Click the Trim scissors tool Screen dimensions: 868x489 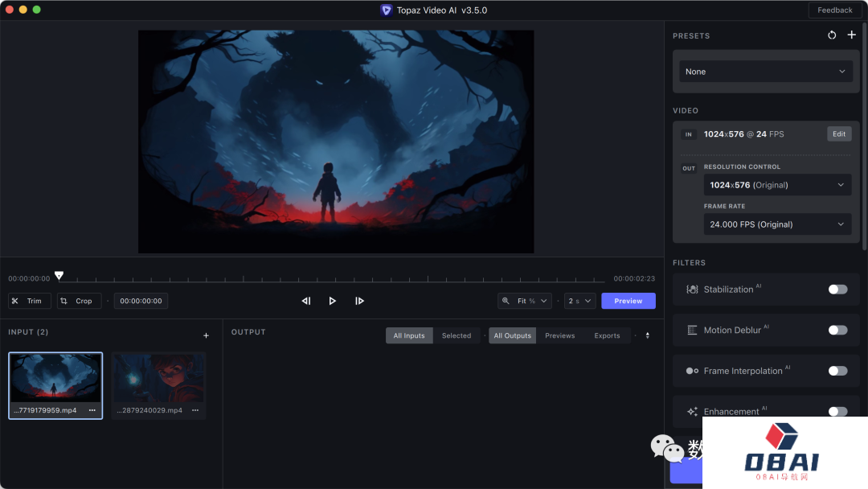29,301
